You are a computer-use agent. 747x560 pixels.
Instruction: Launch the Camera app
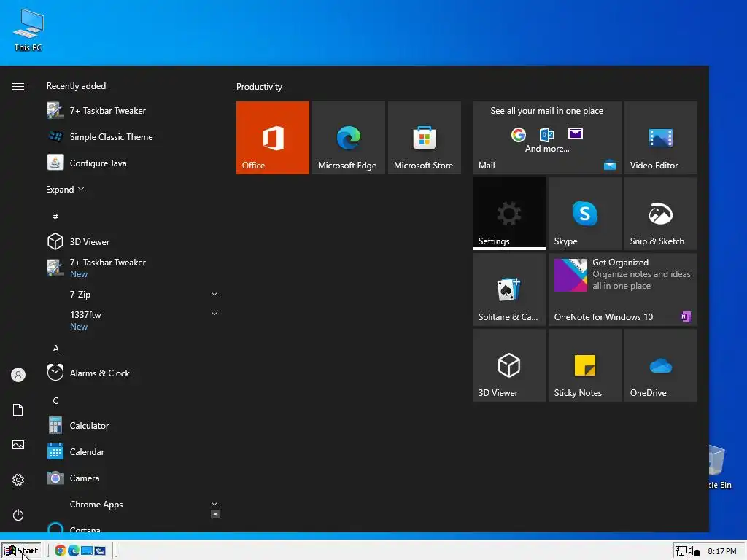[x=133, y=478]
